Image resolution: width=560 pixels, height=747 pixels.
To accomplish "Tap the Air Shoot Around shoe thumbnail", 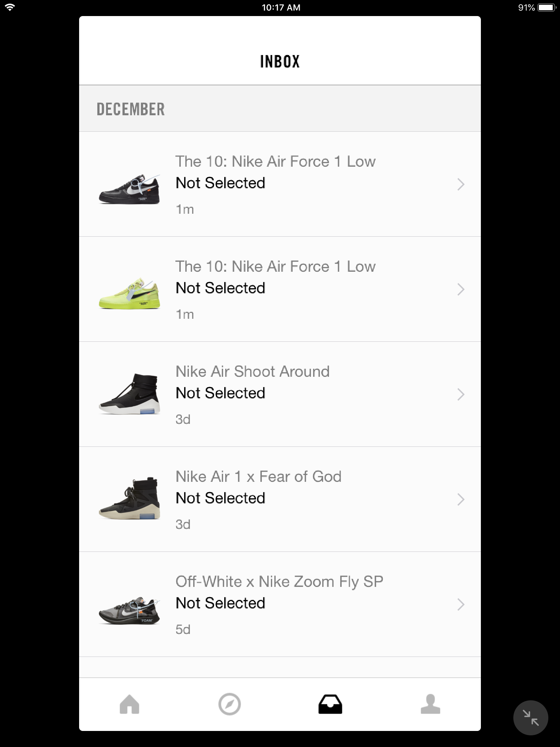I will point(129,394).
